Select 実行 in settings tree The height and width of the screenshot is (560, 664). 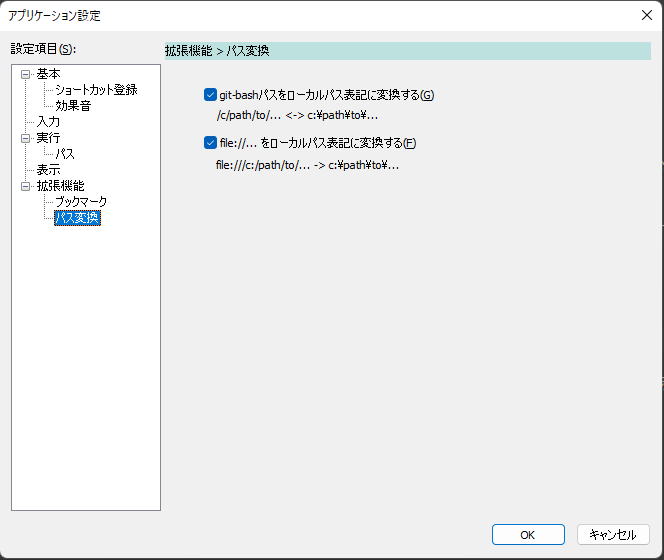(x=48, y=138)
